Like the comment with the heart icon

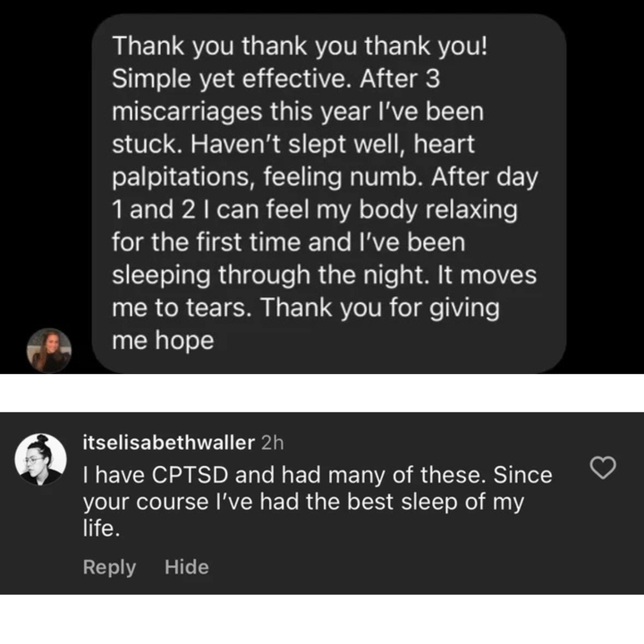(606, 467)
